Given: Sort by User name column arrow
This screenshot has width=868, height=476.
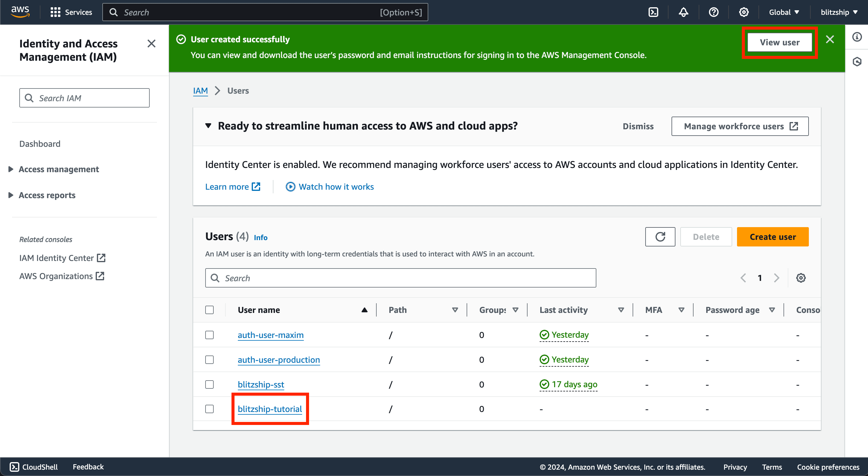Looking at the screenshot, I should (364, 310).
